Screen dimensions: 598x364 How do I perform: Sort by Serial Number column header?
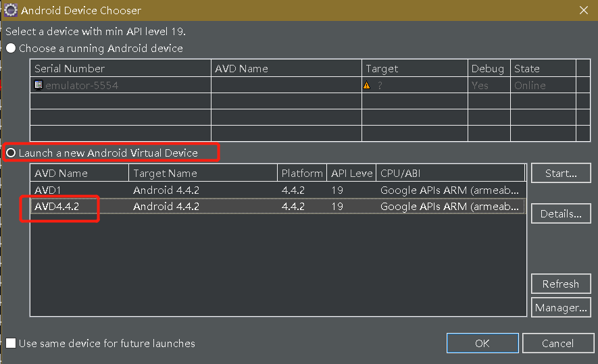[120, 68]
